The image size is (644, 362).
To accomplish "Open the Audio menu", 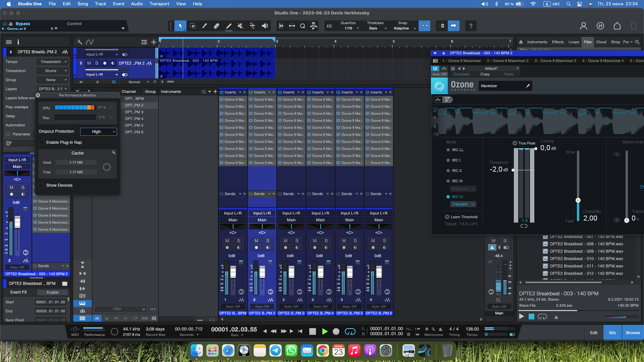I will coord(137,4).
